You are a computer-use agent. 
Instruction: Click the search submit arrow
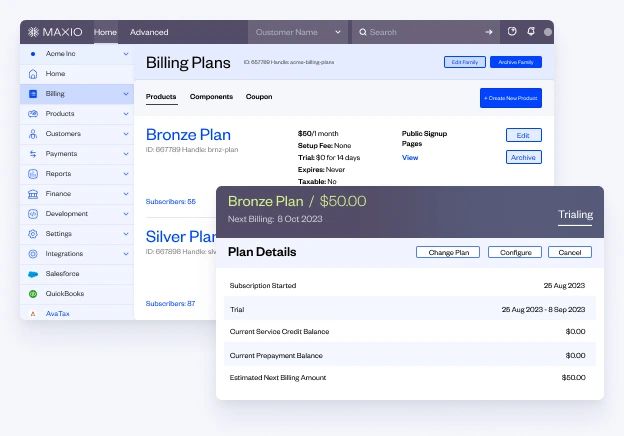[x=489, y=32]
